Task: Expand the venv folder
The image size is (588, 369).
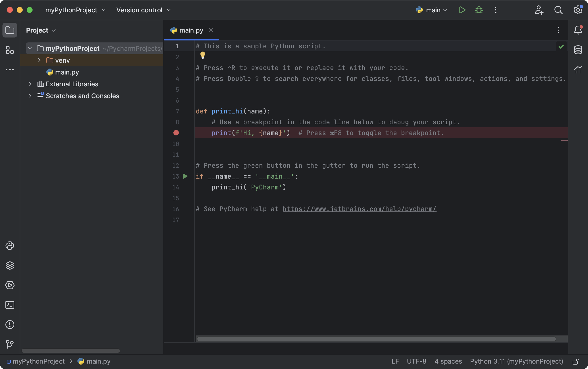Action: [39, 60]
